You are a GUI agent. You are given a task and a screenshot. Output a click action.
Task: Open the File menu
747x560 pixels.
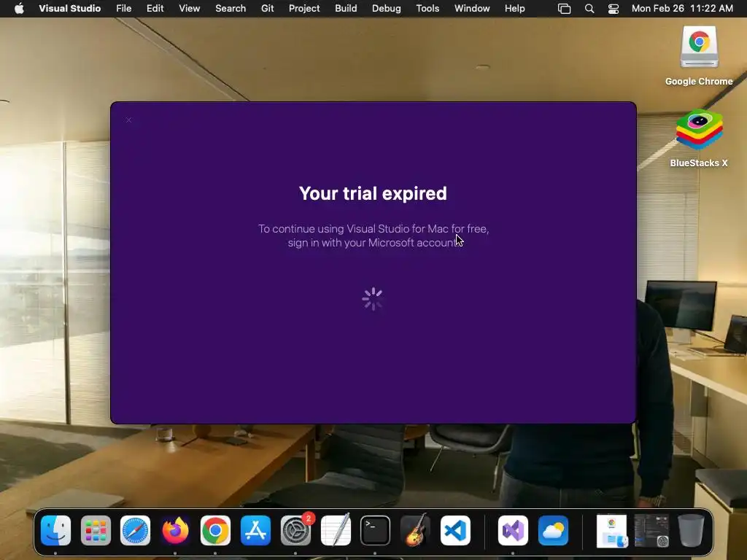pos(124,8)
